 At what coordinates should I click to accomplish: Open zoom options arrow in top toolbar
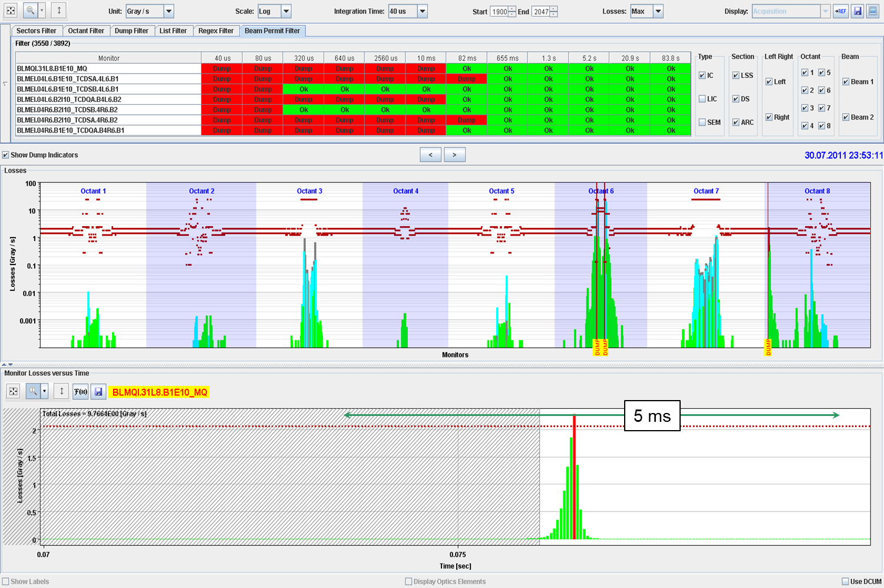click(x=42, y=11)
